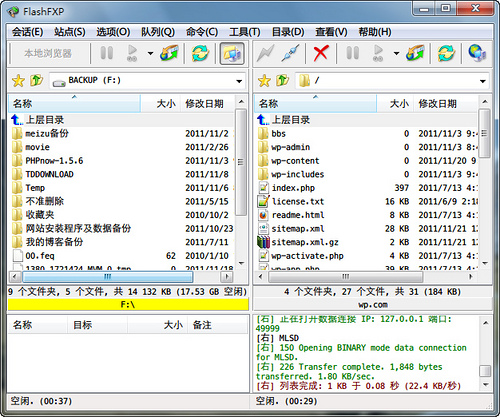
Task: Open the 工具(T) menu
Action: pyautogui.click(x=245, y=32)
